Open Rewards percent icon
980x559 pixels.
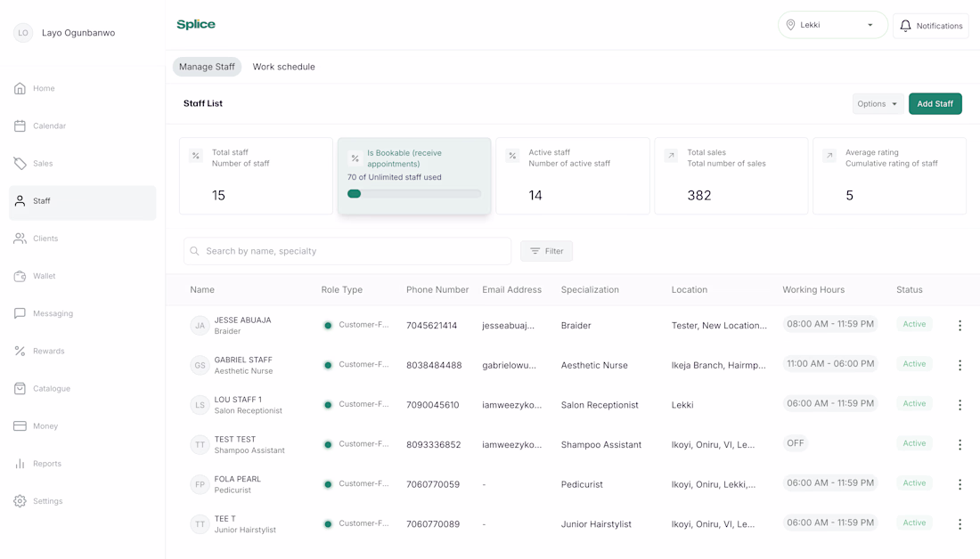pos(20,351)
